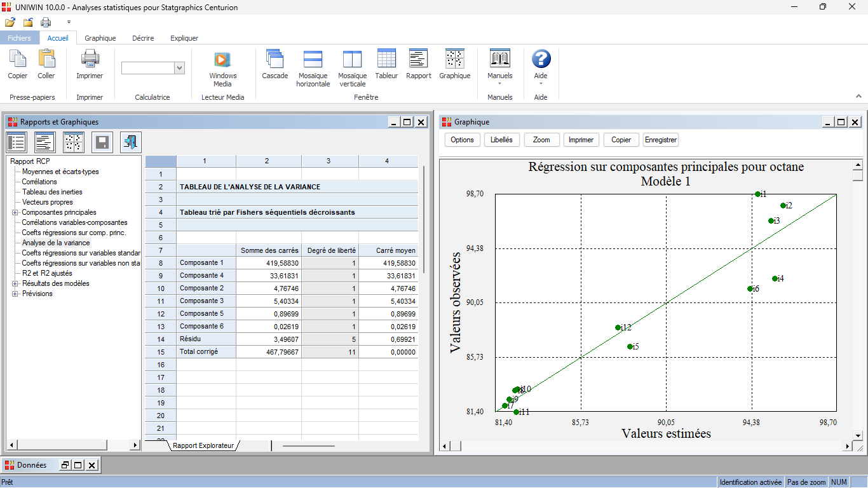Click the graph vertical scrollbar down arrow
Viewport: 868px width, 488px height.
coord(858,436)
